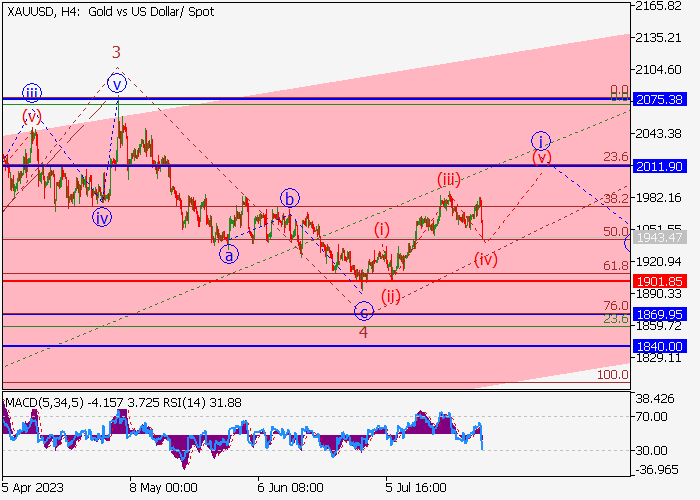
Task: Select the blue 2011.90 price level label
Action: (x=659, y=167)
